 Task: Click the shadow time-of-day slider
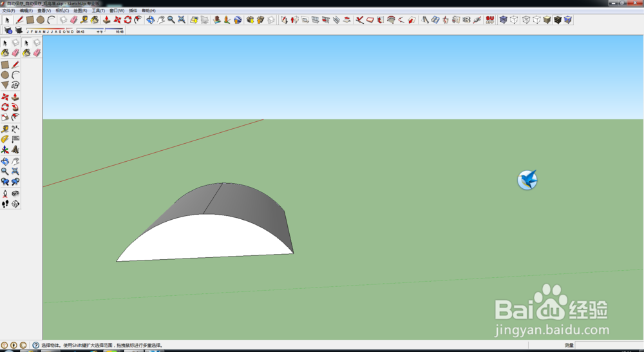click(x=100, y=30)
